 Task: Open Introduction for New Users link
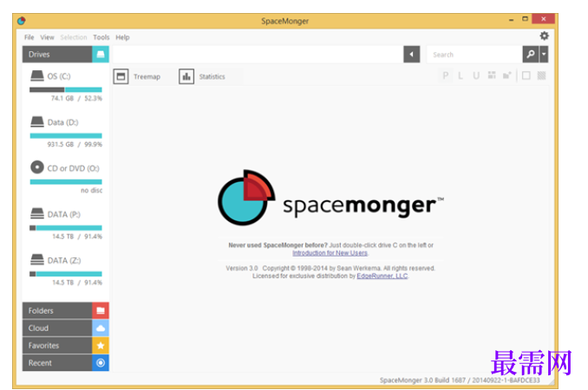[330, 253]
